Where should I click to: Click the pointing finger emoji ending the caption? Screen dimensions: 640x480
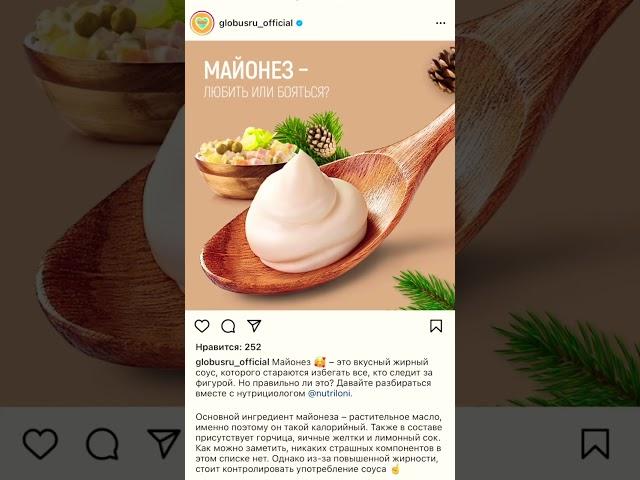395,469
